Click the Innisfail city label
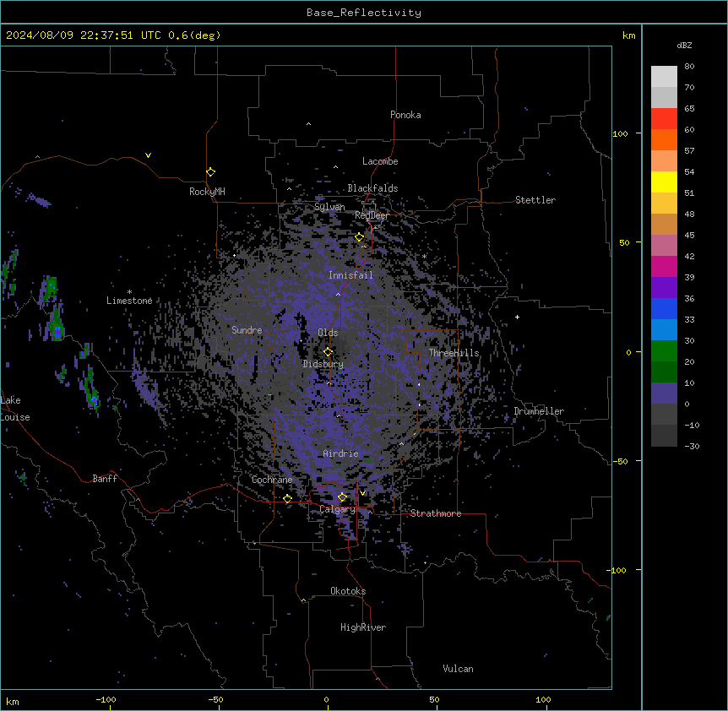Image resolution: width=728 pixels, height=711 pixels. pos(350,275)
